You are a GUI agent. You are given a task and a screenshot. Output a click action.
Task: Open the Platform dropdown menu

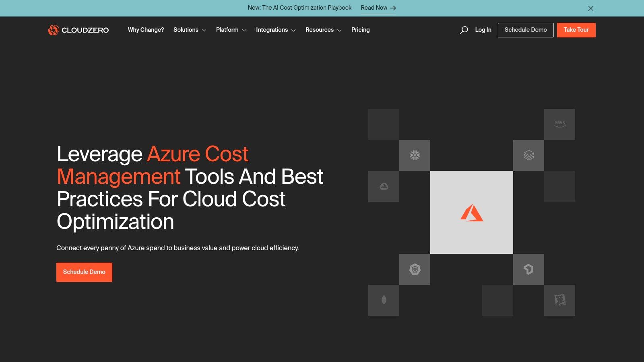[231, 30]
